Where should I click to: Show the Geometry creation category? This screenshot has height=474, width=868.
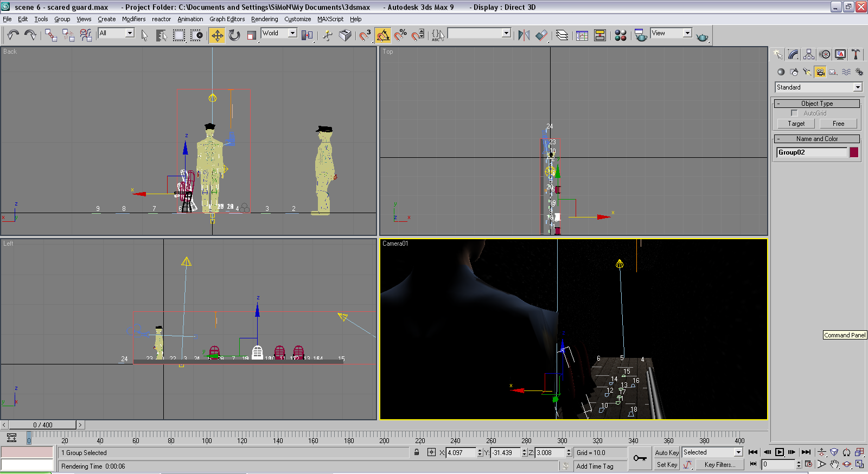(x=781, y=72)
